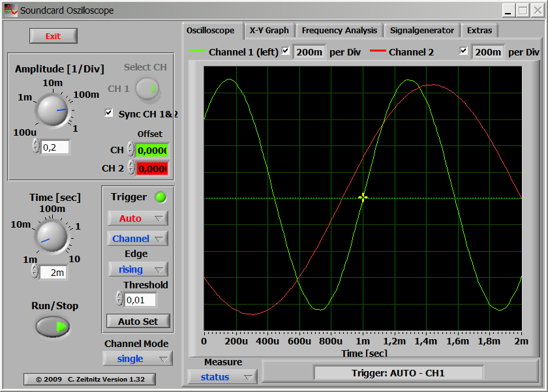Image resolution: width=548 pixels, height=392 pixels.
Task: Click the Trigger: AUTO - CH1 status text
Action: [x=398, y=373]
